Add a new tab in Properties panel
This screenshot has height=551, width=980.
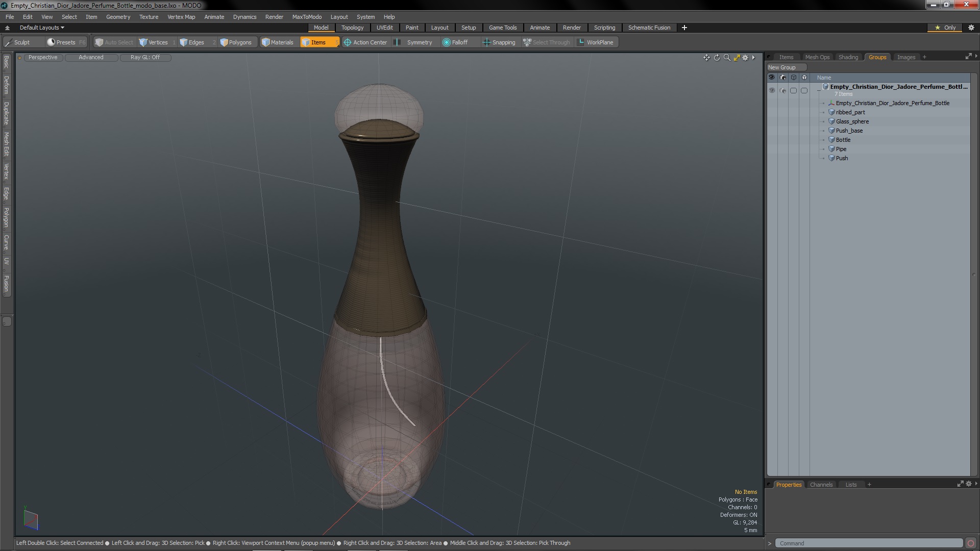pyautogui.click(x=869, y=485)
